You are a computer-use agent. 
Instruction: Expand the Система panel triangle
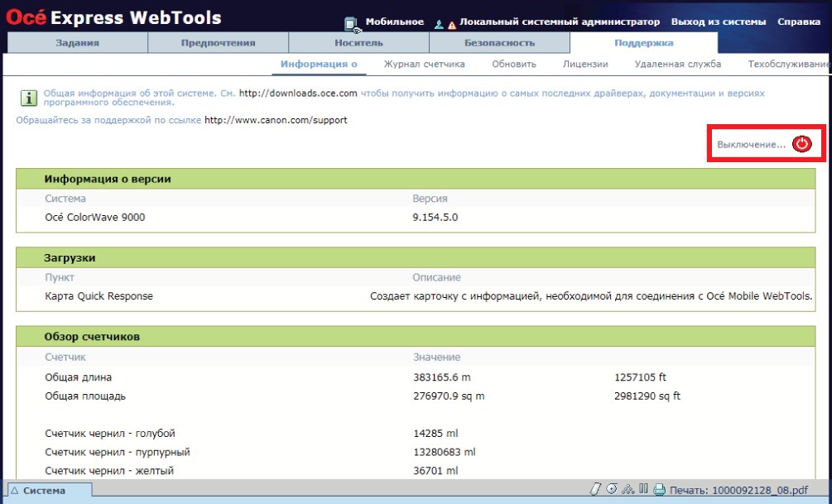[15, 490]
